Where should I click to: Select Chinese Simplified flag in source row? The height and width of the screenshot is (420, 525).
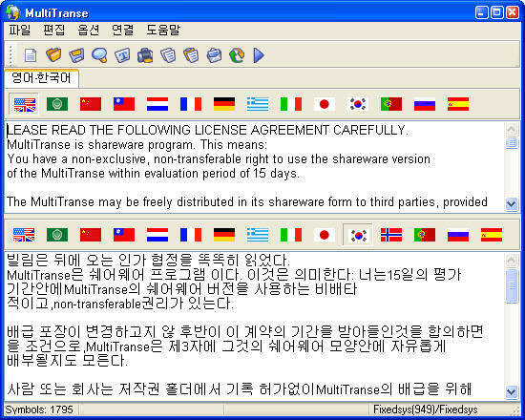coord(91,104)
